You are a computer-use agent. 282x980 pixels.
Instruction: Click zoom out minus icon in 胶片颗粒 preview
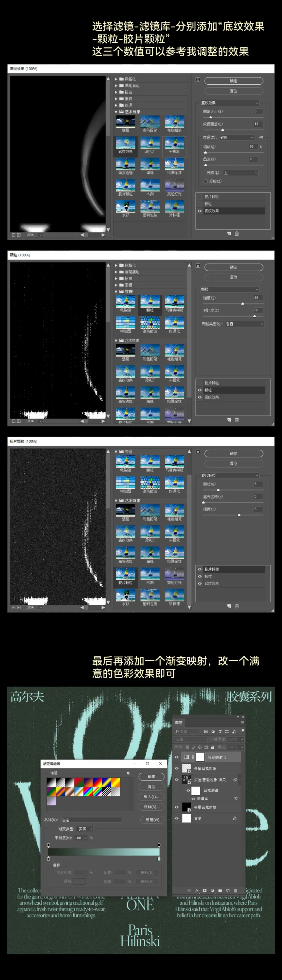(x=14, y=607)
